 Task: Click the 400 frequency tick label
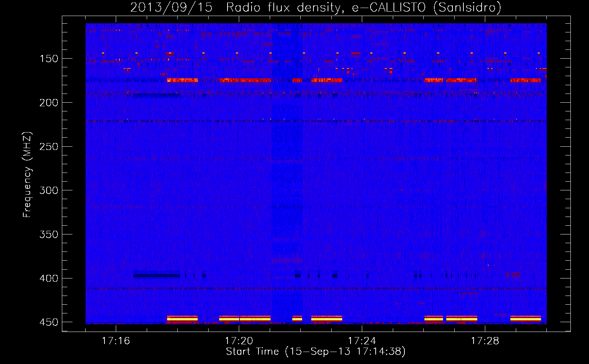(49, 278)
